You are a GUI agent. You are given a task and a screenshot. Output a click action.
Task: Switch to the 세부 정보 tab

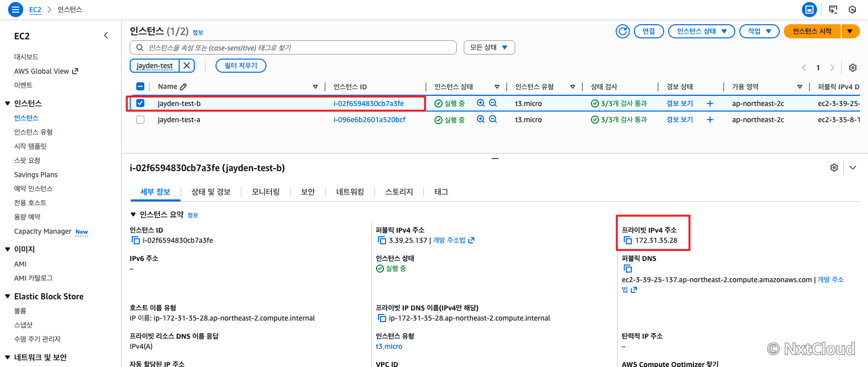coord(155,192)
